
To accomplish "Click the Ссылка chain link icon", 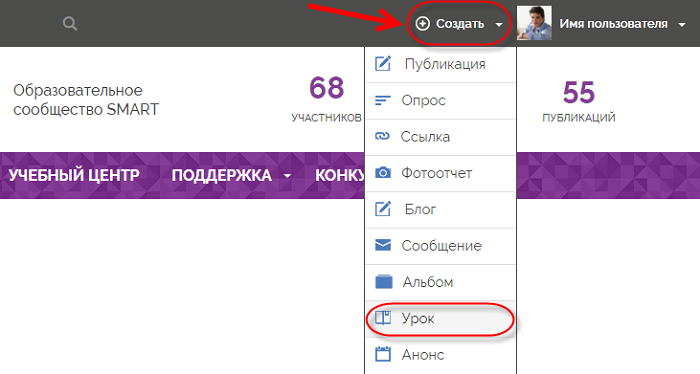I will (382, 136).
